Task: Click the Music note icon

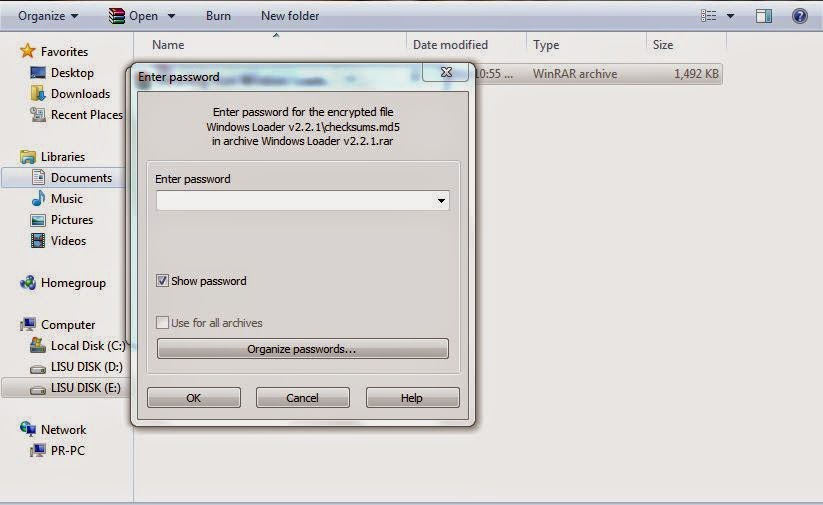Action: (x=38, y=198)
